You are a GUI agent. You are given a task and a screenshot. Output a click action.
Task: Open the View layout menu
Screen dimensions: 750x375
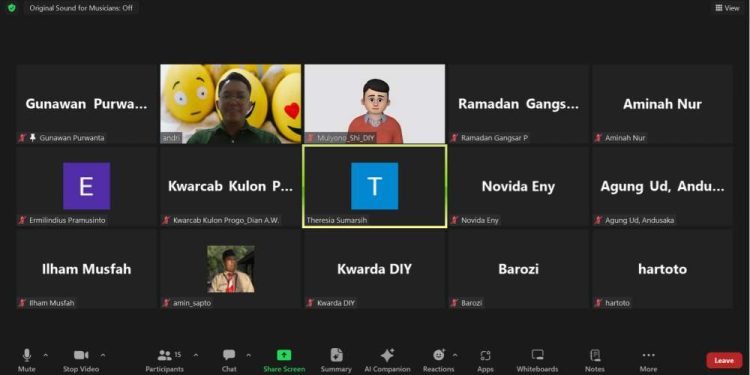(x=728, y=8)
